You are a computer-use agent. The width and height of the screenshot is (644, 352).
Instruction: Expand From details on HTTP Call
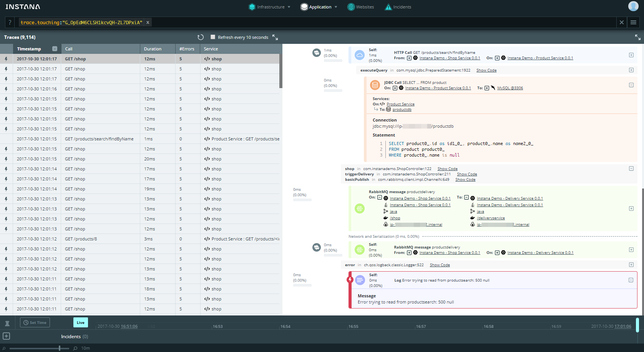click(409, 58)
